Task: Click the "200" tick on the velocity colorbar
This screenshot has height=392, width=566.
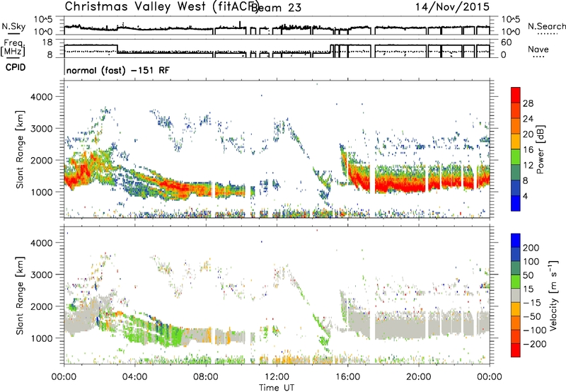Action: tap(531, 248)
